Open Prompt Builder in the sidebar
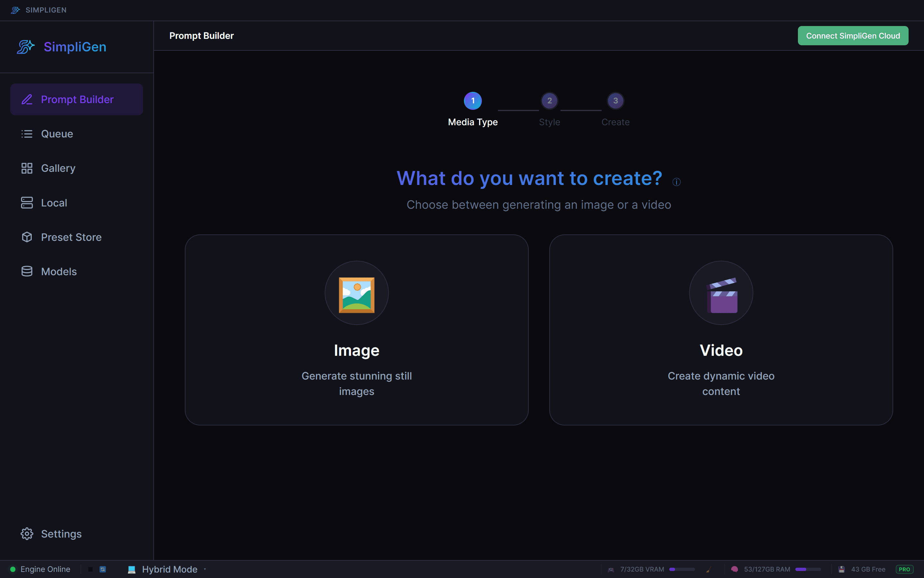This screenshot has width=924, height=578. [77, 100]
